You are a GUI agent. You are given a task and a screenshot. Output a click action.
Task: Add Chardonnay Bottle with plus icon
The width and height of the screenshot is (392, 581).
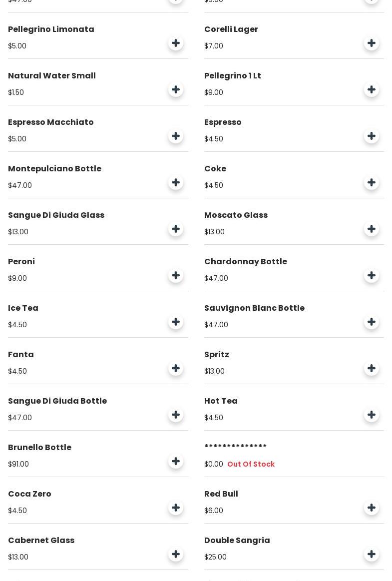tap(372, 276)
